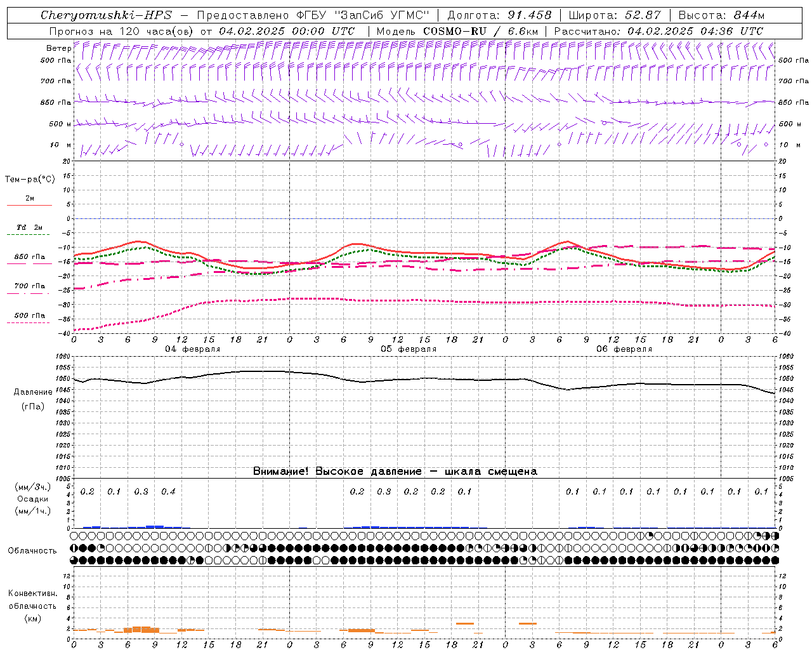
Task: Click the '(мм/3ч.)' precipitation unit label
Action: click(33, 487)
